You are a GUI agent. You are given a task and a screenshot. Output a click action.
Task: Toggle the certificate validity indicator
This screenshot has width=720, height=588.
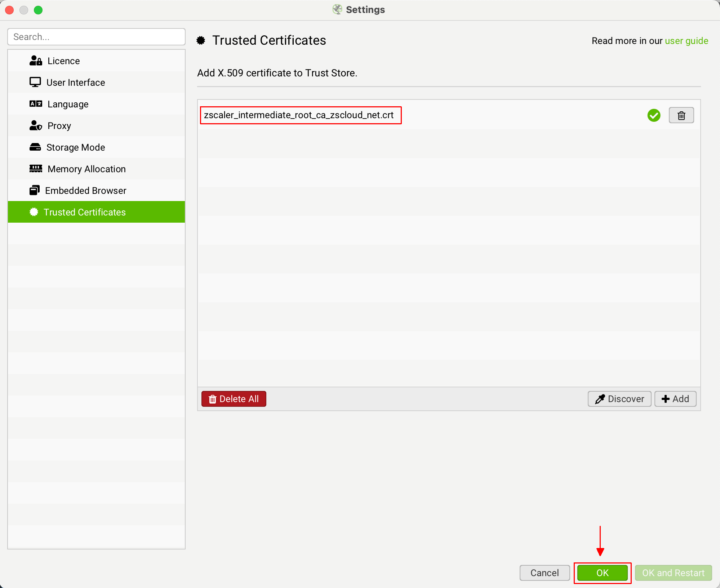(x=654, y=115)
